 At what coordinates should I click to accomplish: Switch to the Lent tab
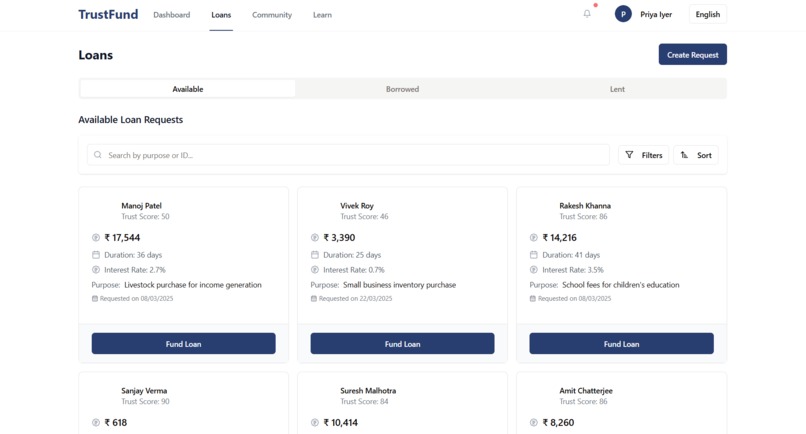(617, 89)
